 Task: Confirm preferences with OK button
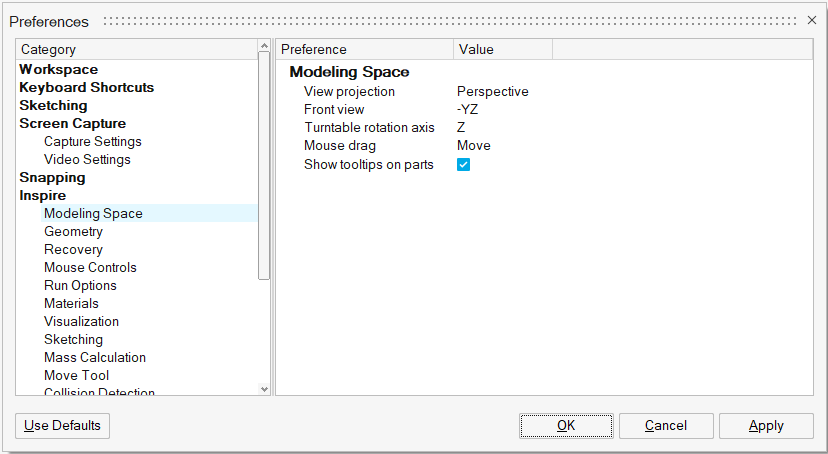click(566, 426)
